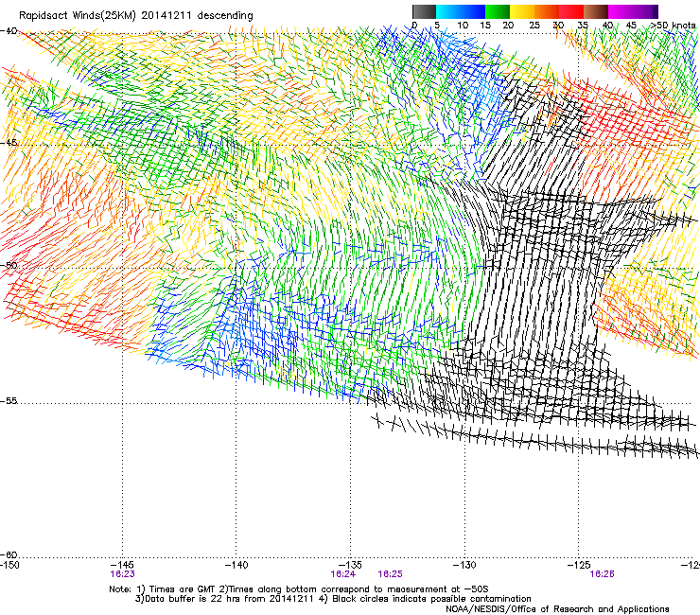Click the NOAA/NESDIS credit text
The image size is (700, 615).
557,609
